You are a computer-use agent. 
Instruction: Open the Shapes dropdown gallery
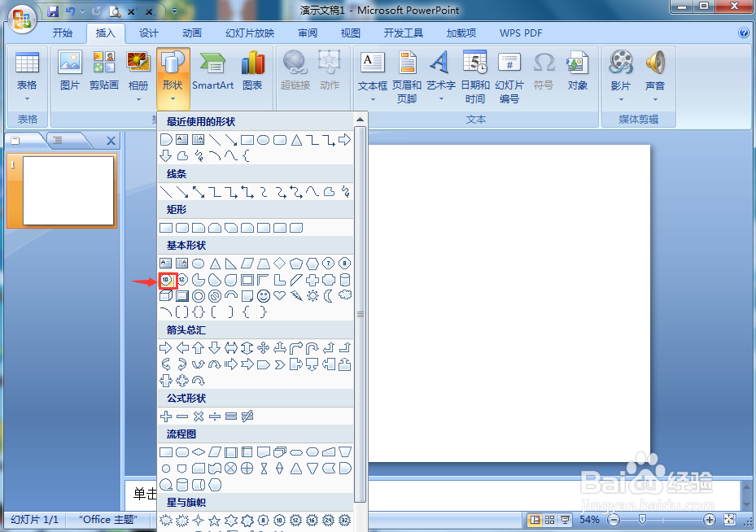[x=173, y=79]
